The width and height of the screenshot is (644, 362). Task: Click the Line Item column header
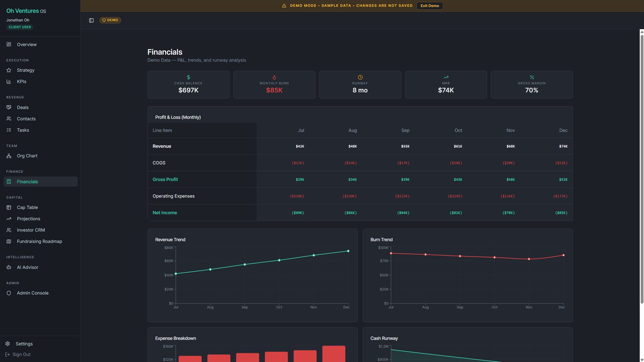pos(162,130)
